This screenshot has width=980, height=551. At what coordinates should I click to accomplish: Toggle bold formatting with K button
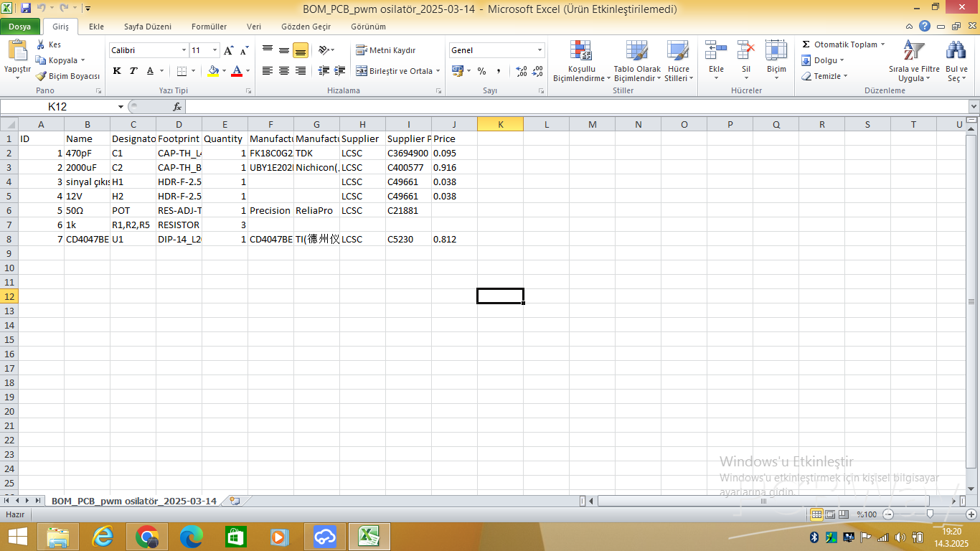pos(117,71)
